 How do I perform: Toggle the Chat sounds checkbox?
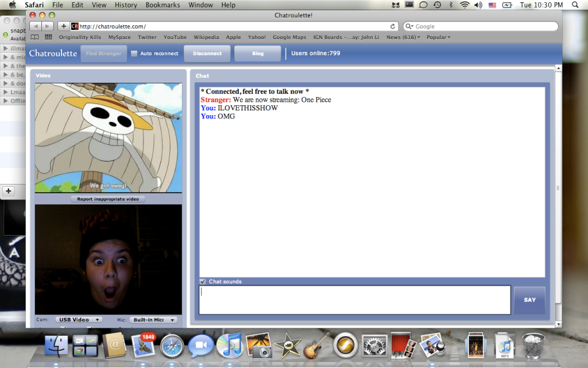pos(203,281)
